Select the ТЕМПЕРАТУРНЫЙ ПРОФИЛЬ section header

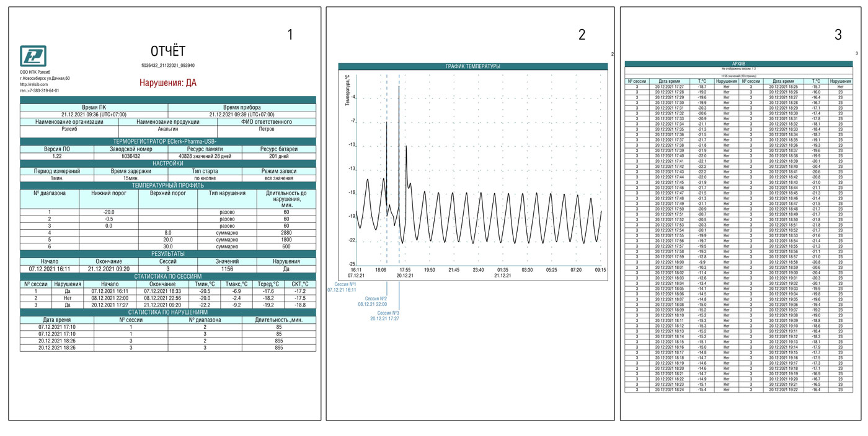click(x=168, y=185)
